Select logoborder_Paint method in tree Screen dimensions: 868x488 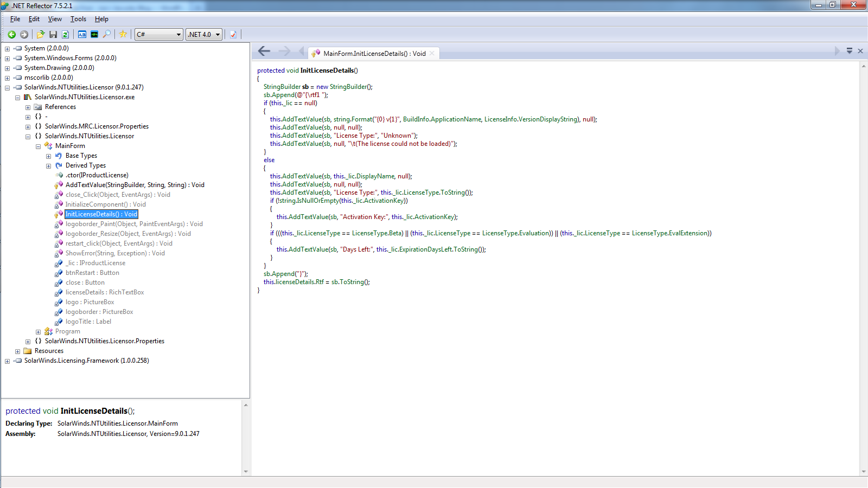134,224
